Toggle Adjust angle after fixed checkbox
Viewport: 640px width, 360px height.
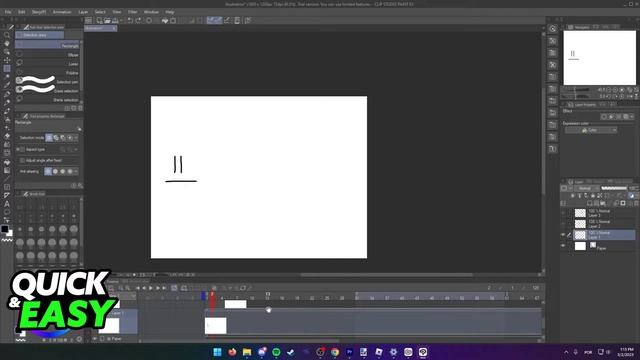pyautogui.click(x=22, y=160)
